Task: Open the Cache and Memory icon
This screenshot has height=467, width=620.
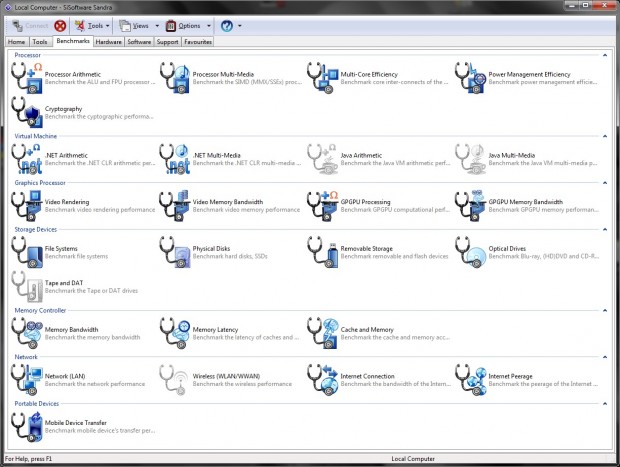Action: tap(323, 333)
